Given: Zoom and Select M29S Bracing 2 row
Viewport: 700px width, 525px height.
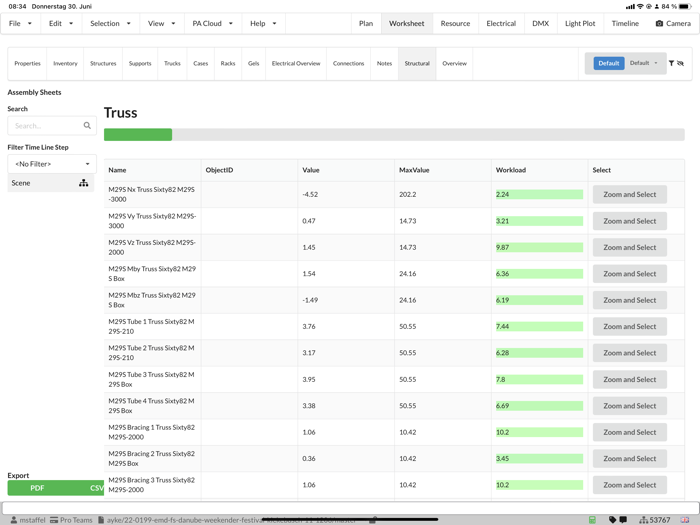Looking at the screenshot, I should pos(629,458).
